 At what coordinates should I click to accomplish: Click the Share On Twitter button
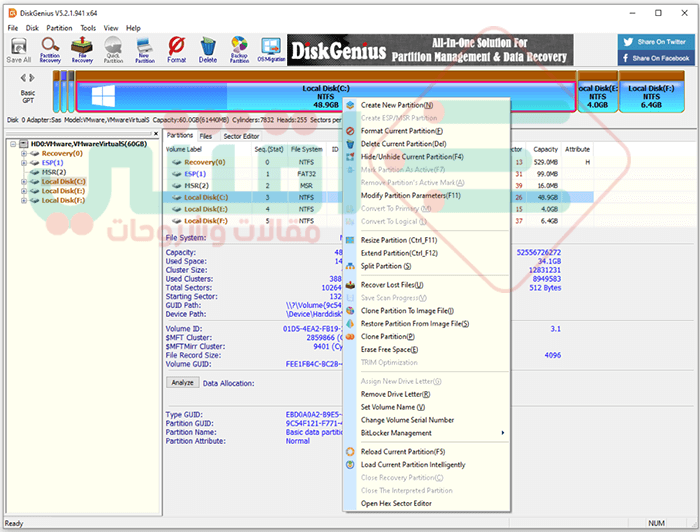[x=656, y=42]
